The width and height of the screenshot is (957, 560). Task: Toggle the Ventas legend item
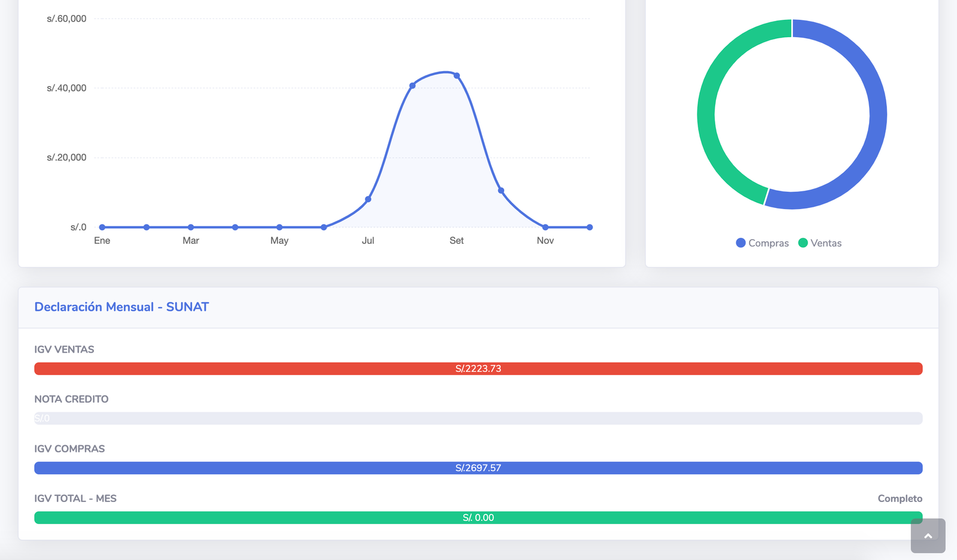pos(820,243)
